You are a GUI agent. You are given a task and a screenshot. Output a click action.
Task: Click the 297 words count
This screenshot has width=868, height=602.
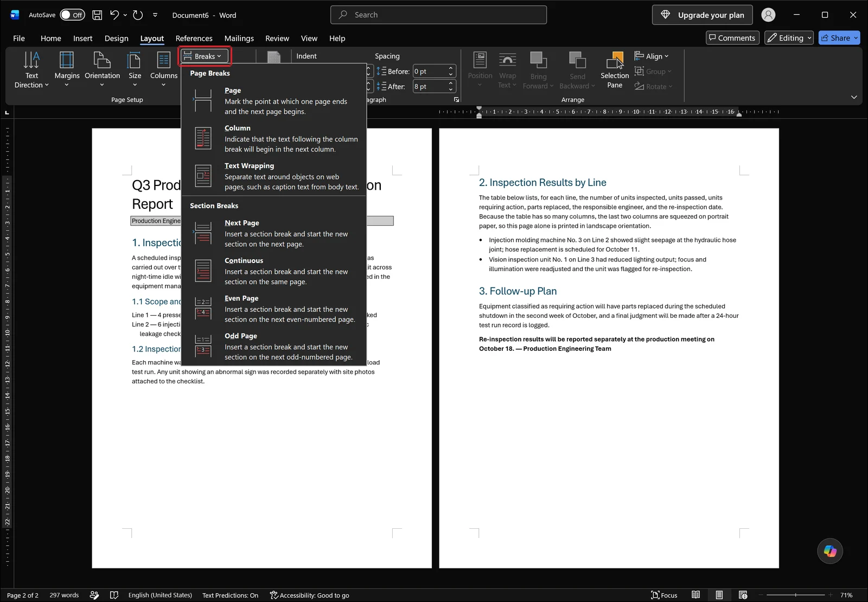pos(64,595)
